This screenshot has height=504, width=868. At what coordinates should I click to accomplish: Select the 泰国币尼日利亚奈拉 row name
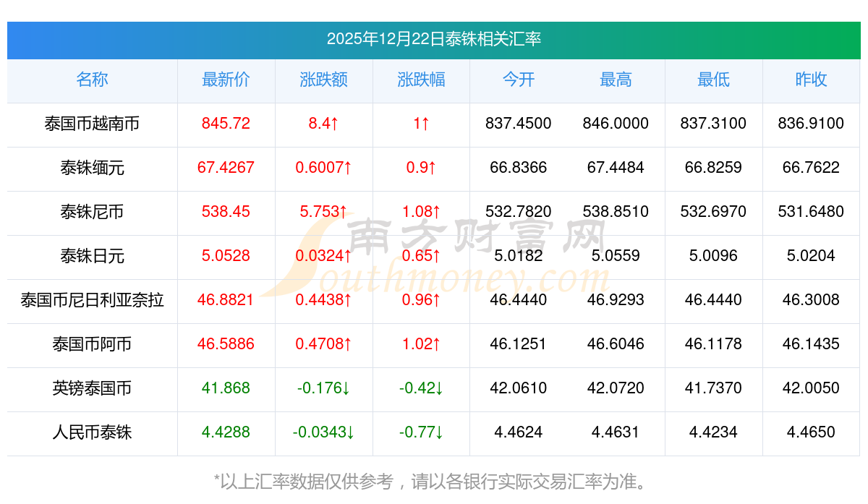tap(92, 301)
